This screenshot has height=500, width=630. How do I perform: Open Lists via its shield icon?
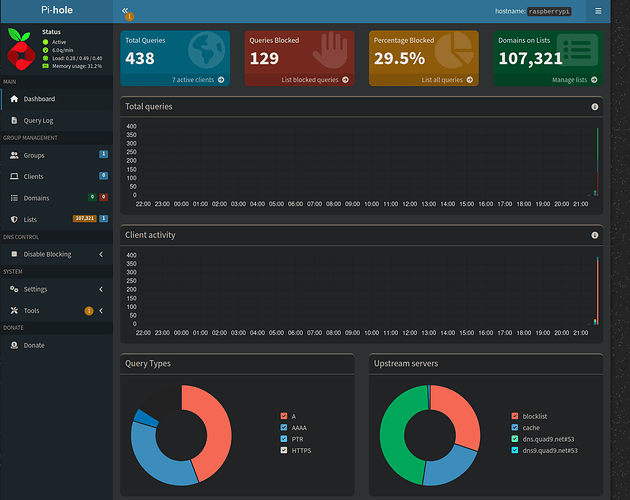tap(14, 218)
